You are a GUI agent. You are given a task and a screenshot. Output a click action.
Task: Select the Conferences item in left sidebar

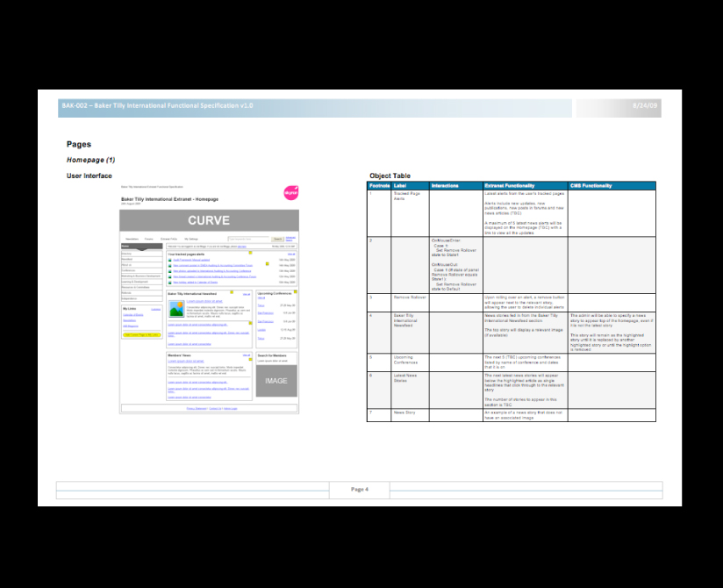click(x=128, y=270)
